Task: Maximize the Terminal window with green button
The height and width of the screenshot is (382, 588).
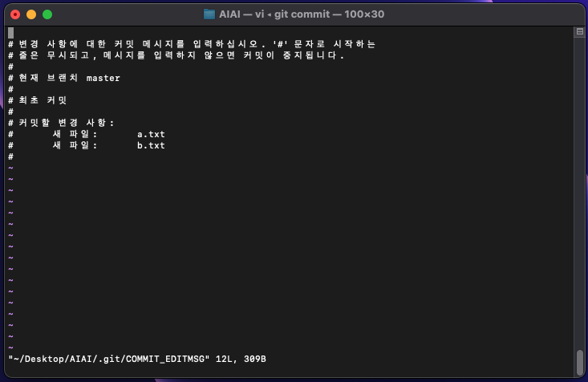Action: [x=47, y=14]
